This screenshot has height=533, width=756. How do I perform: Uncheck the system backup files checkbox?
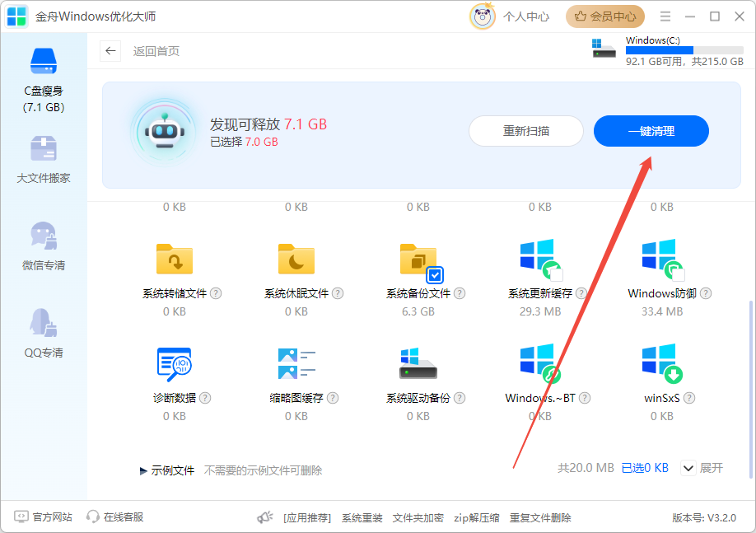pos(436,274)
